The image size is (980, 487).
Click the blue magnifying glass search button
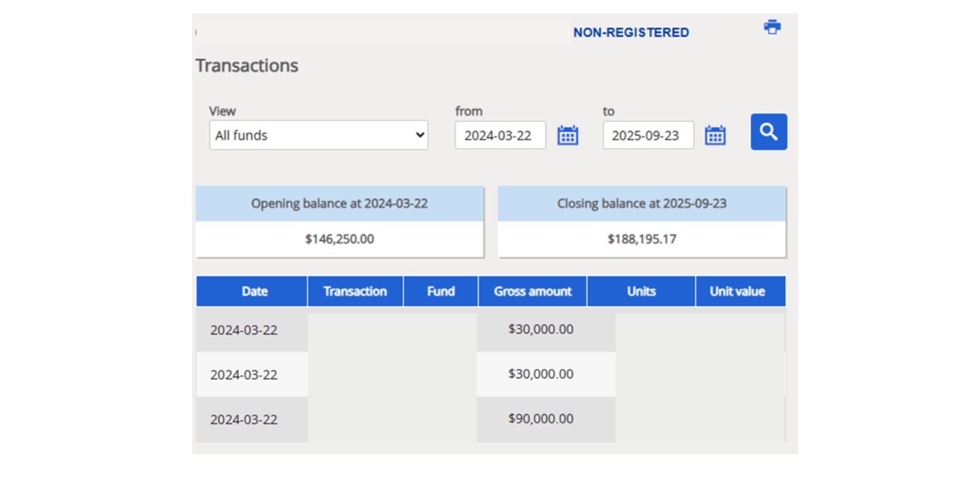click(768, 132)
